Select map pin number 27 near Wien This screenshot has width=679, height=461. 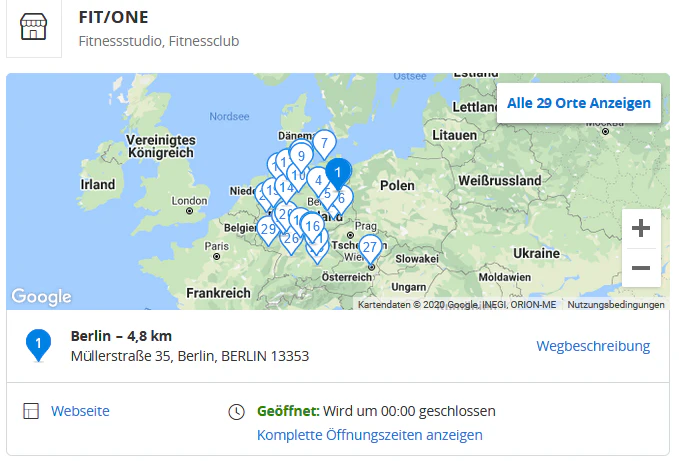[x=370, y=249]
